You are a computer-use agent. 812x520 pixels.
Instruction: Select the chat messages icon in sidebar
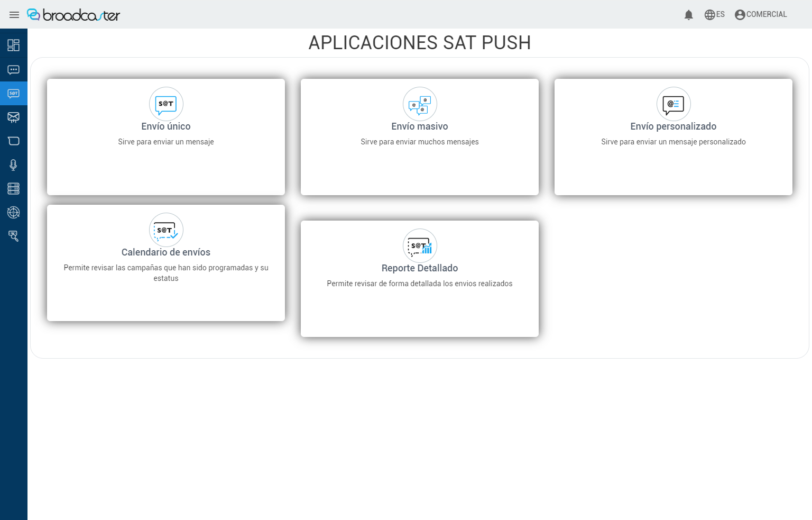click(x=13, y=69)
